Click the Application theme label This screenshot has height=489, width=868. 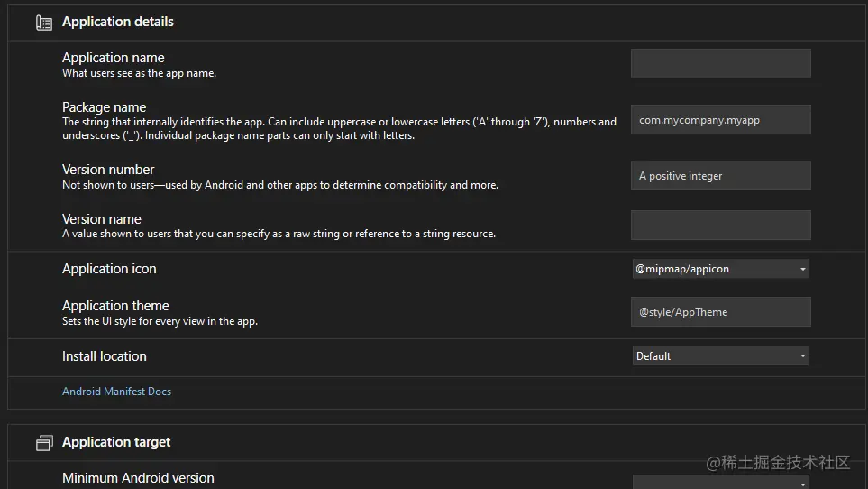click(x=115, y=306)
